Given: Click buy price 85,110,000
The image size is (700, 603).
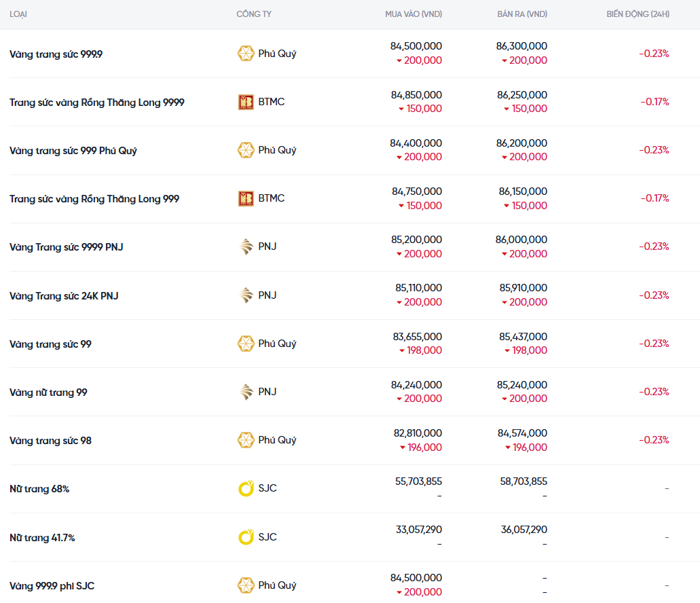Looking at the screenshot, I should click(x=418, y=287).
